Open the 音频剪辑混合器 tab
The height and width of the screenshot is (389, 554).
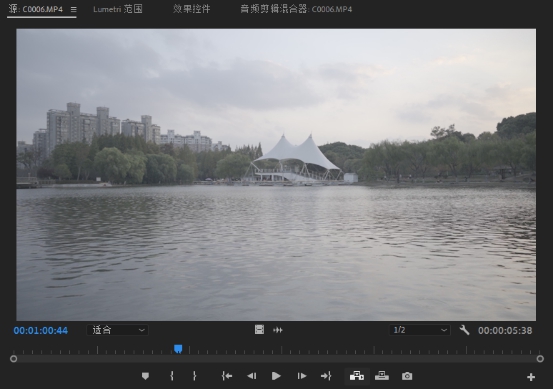point(296,9)
